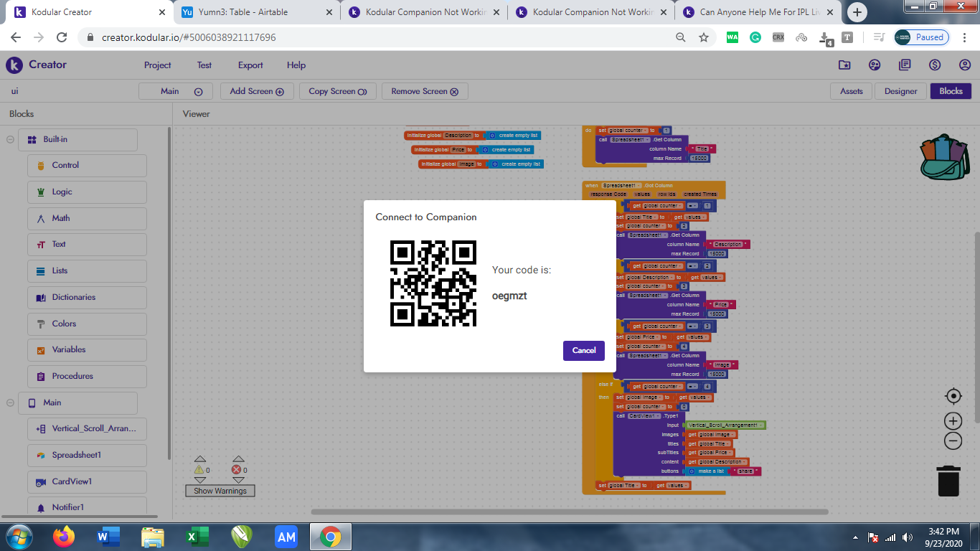Click the Copy Screen button

click(338, 91)
